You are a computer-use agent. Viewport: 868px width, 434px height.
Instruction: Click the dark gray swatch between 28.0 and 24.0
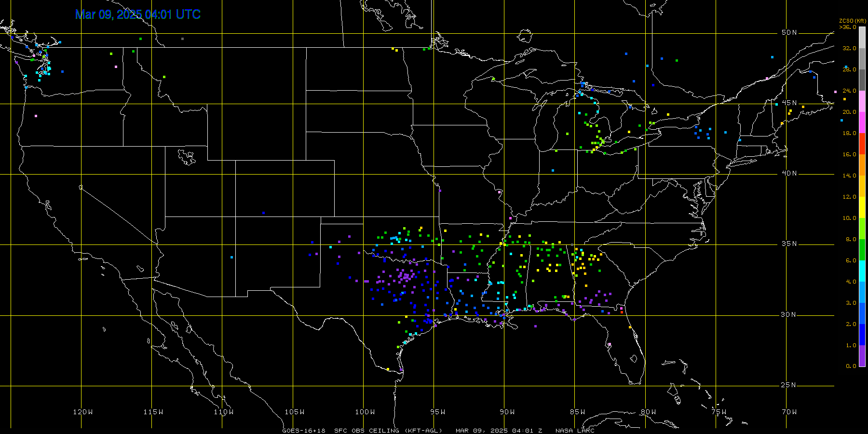click(x=862, y=80)
